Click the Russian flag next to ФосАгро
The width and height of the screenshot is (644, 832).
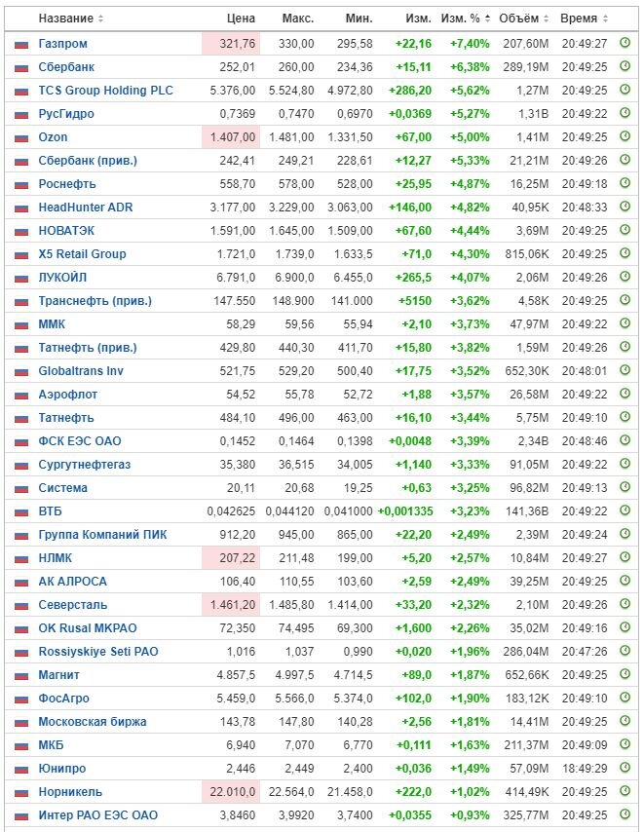coord(21,699)
